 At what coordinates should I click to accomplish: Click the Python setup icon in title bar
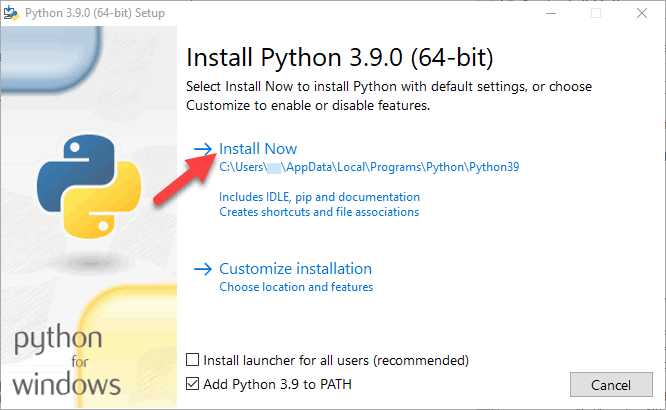coord(11,13)
